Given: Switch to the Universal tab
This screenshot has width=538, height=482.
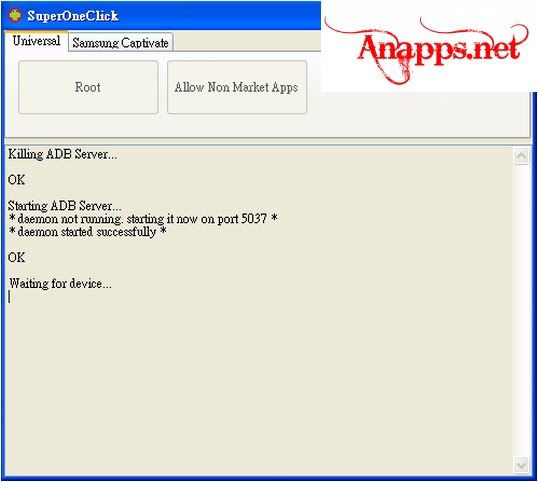Looking at the screenshot, I should pos(36,41).
